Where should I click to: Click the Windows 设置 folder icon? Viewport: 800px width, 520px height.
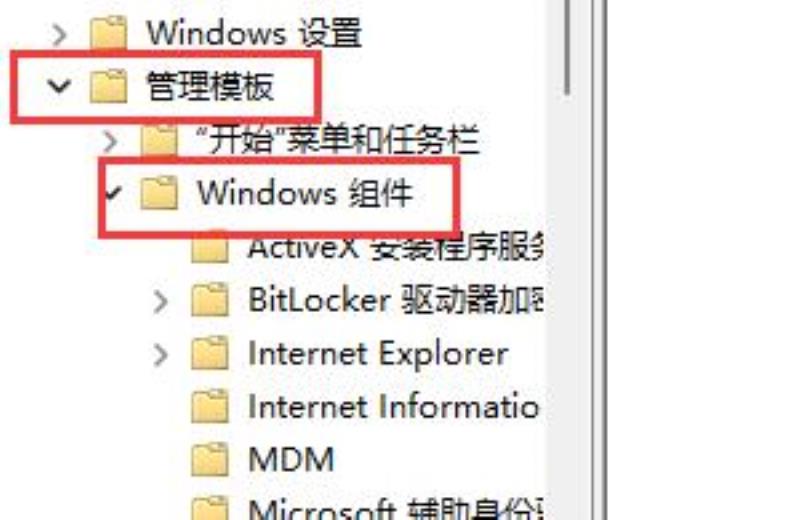[108, 32]
